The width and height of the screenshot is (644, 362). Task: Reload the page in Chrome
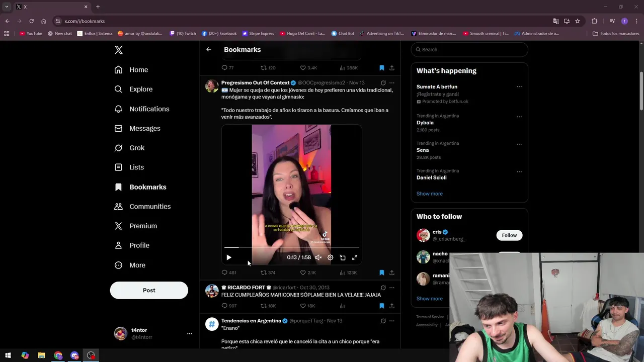click(x=31, y=21)
